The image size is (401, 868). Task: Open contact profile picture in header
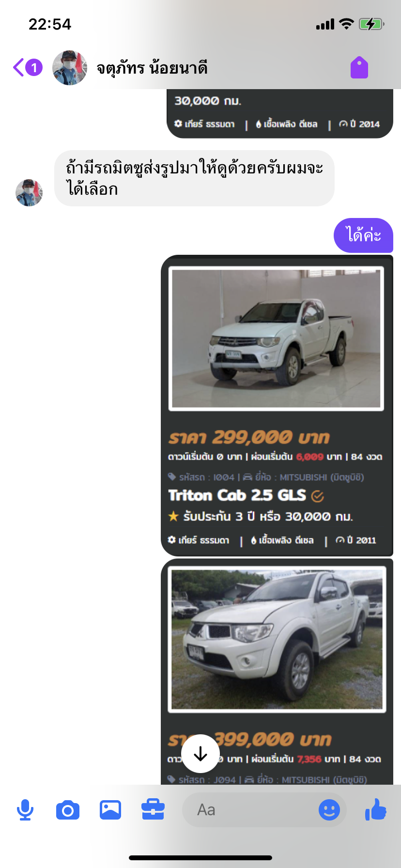(x=70, y=68)
